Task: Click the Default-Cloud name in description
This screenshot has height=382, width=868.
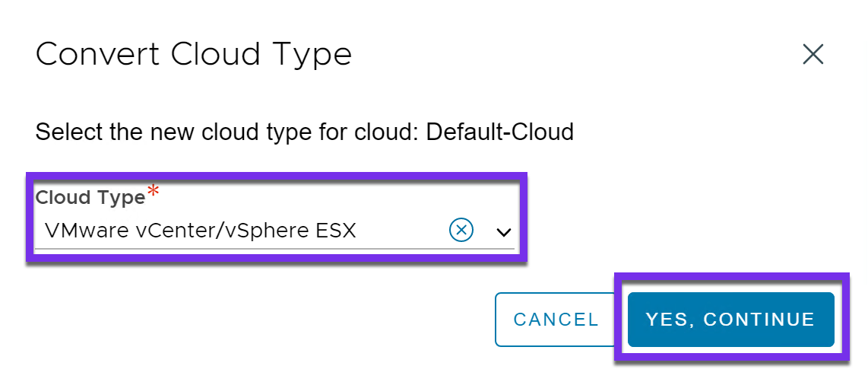Action: (x=499, y=132)
